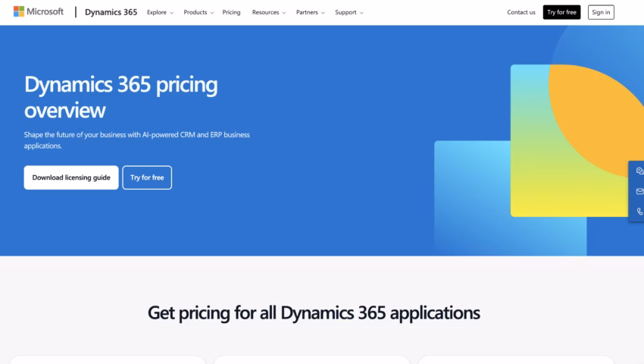Expand the Support dropdown menu
The height and width of the screenshot is (364, 644).
[x=349, y=12]
